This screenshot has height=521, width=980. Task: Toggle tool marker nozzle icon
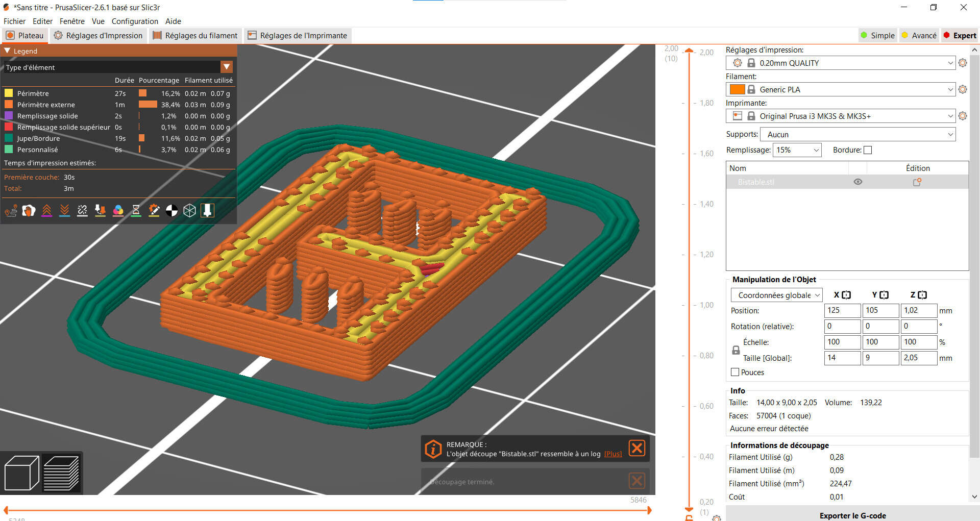coord(208,210)
